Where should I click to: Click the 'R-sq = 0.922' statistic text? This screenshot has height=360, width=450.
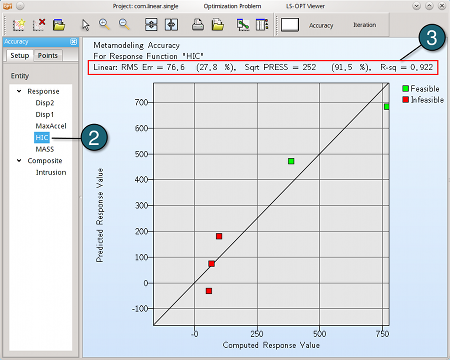point(407,67)
